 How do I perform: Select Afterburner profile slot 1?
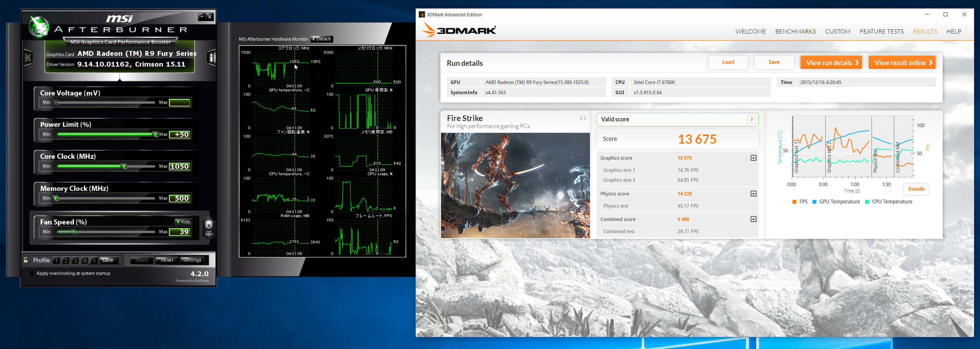[x=56, y=260]
